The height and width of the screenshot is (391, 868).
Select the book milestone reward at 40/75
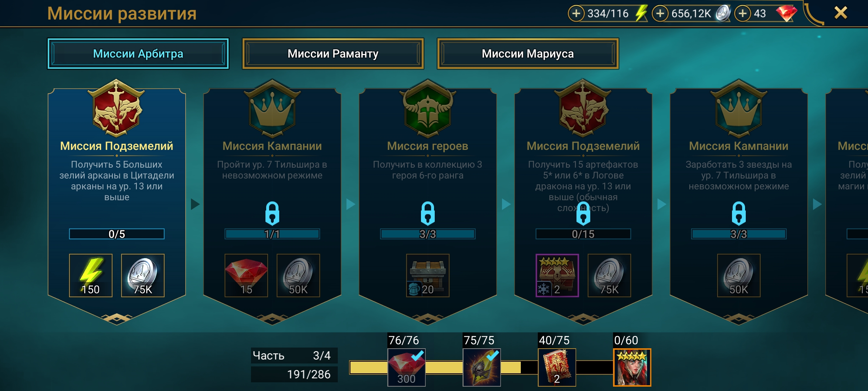coord(557,367)
